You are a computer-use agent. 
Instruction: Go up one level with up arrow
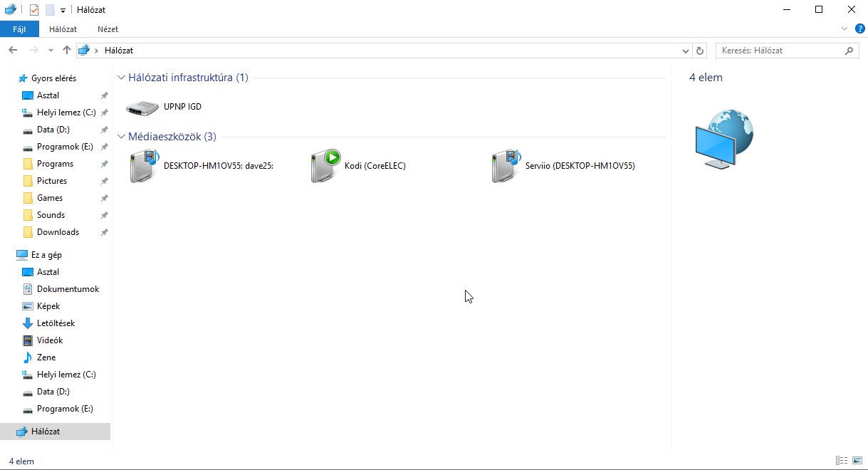(67, 51)
